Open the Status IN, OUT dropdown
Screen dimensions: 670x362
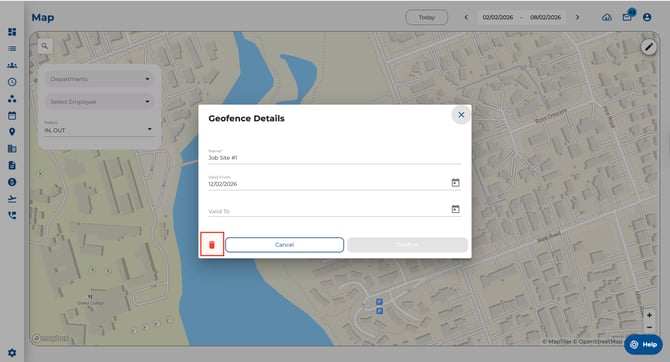point(99,128)
